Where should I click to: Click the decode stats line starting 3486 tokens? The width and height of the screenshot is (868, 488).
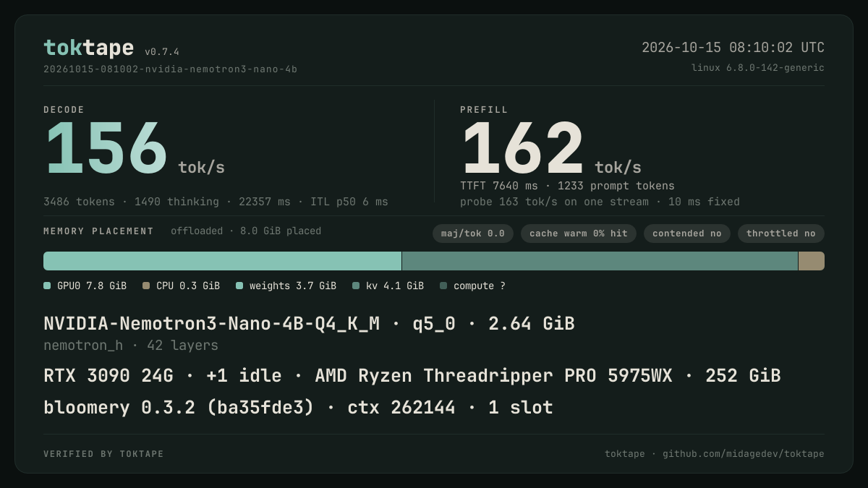(x=216, y=202)
